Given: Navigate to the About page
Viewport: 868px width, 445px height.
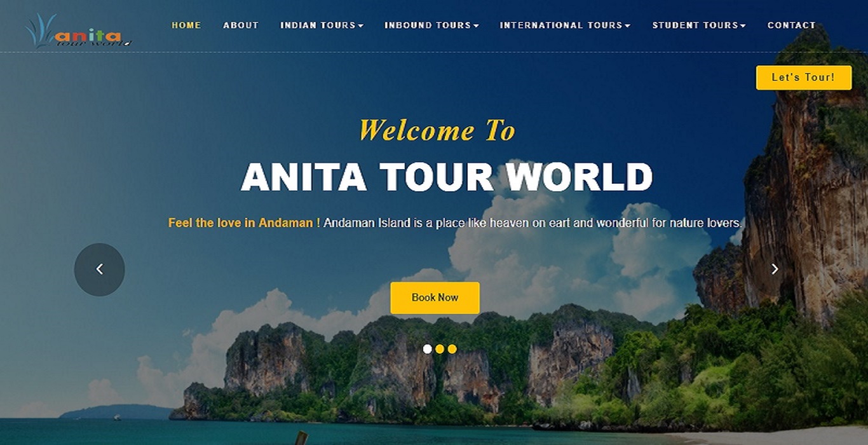Looking at the screenshot, I should [241, 25].
